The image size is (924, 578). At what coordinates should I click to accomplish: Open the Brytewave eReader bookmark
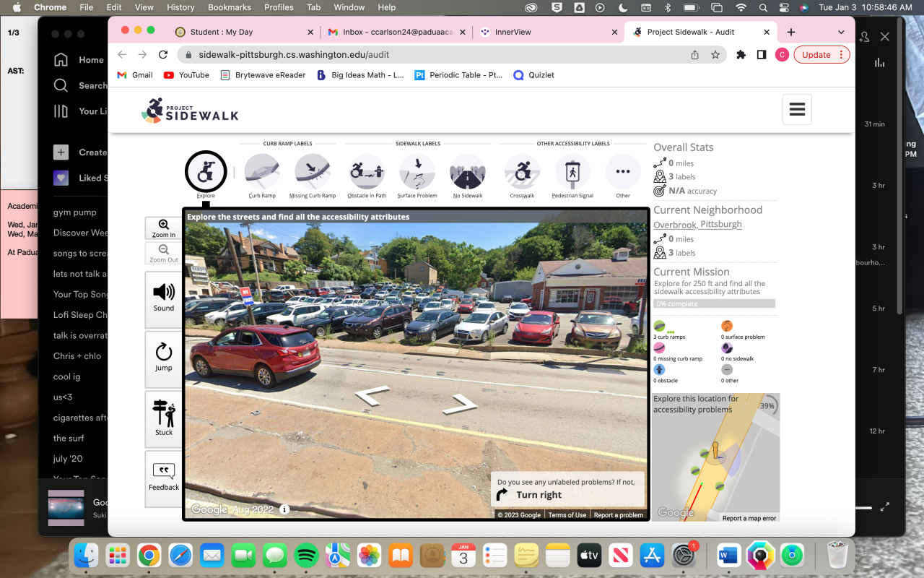263,75
